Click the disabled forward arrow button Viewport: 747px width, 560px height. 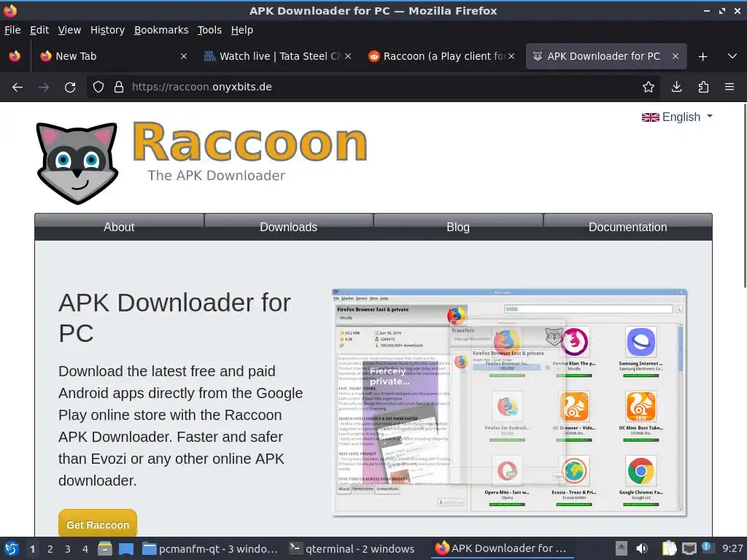pyautogui.click(x=44, y=87)
